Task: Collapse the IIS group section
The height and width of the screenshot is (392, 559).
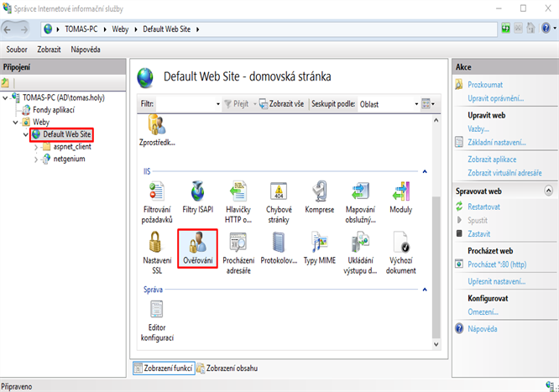Action: (425, 171)
